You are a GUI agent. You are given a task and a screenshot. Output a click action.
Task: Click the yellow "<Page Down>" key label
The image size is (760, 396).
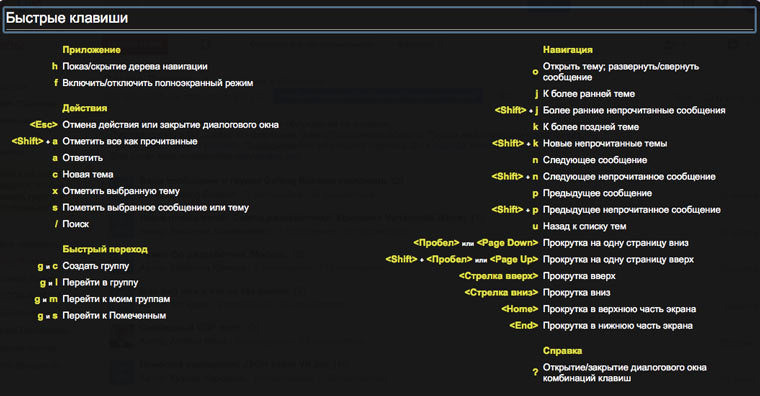(507, 243)
